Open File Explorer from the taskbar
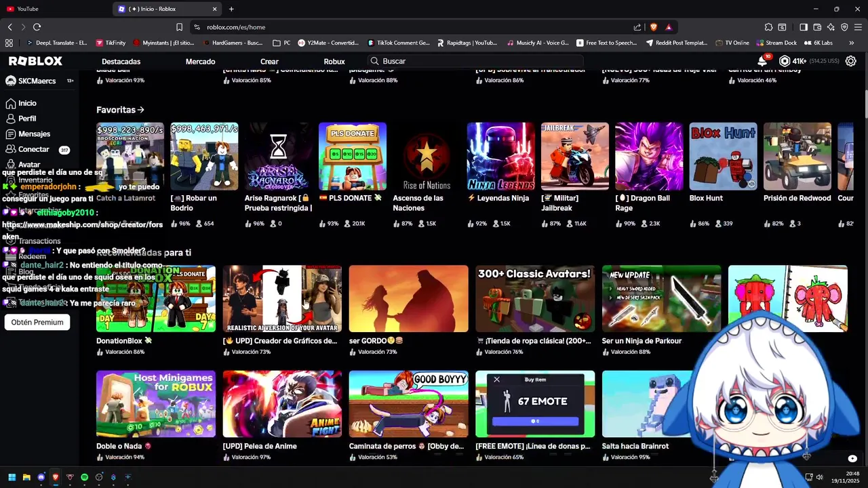 click(x=26, y=477)
